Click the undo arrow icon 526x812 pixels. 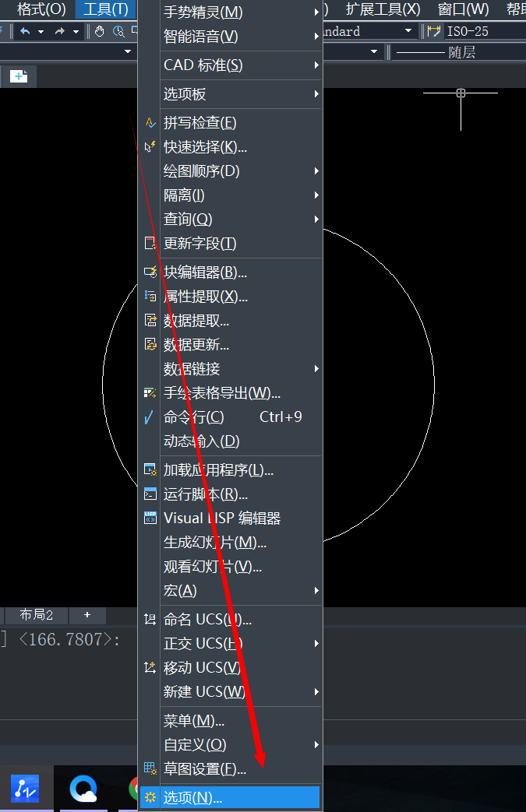tap(25, 32)
